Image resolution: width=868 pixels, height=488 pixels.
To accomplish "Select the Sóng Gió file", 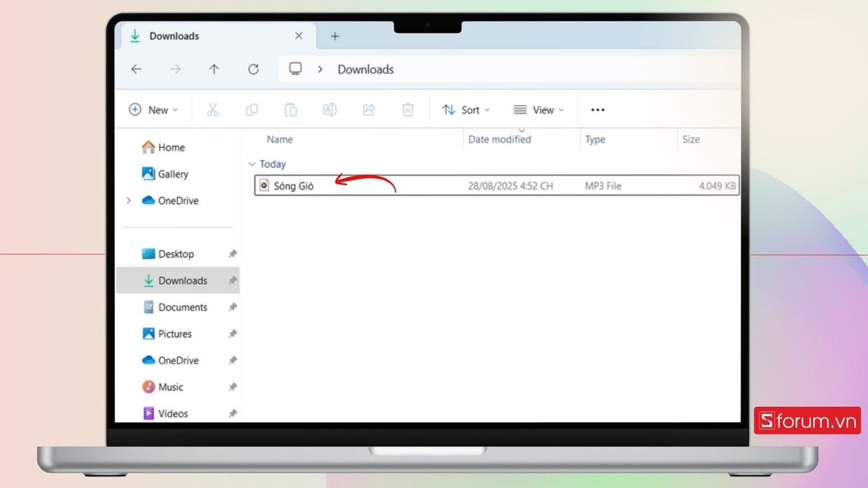I will pyautogui.click(x=497, y=186).
